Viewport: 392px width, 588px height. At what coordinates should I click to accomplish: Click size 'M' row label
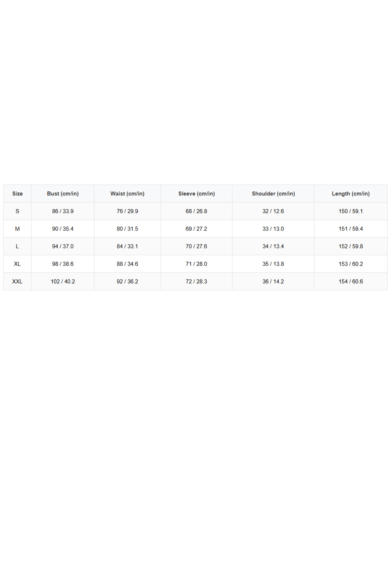tap(17, 229)
